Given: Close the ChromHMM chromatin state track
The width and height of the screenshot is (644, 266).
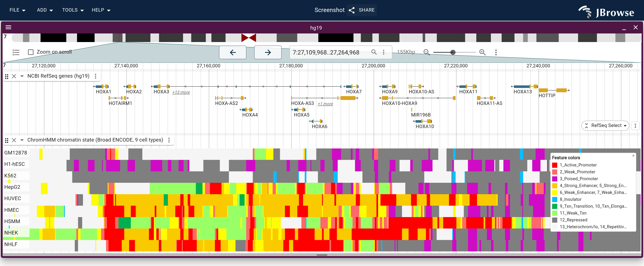Looking at the screenshot, I should [x=14, y=140].
